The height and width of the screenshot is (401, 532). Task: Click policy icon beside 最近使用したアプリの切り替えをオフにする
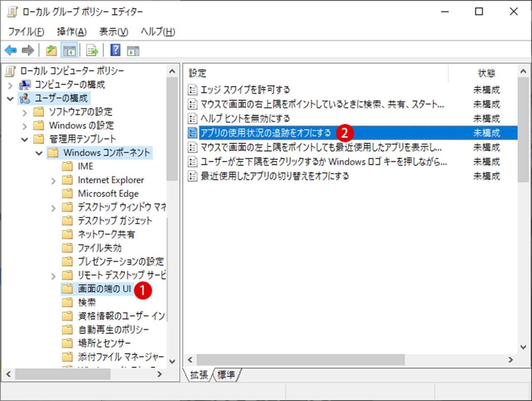(192, 176)
